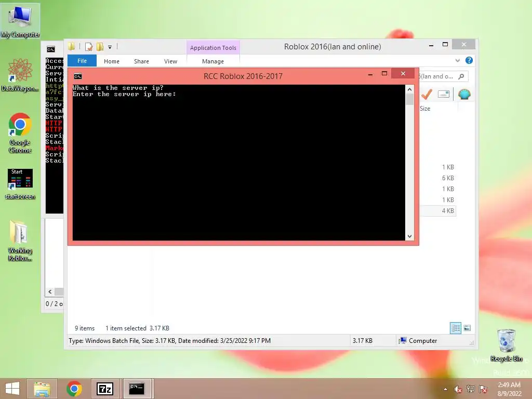Switch to the Home ribbon tab
This screenshot has width=532, height=399.
pyautogui.click(x=112, y=61)
